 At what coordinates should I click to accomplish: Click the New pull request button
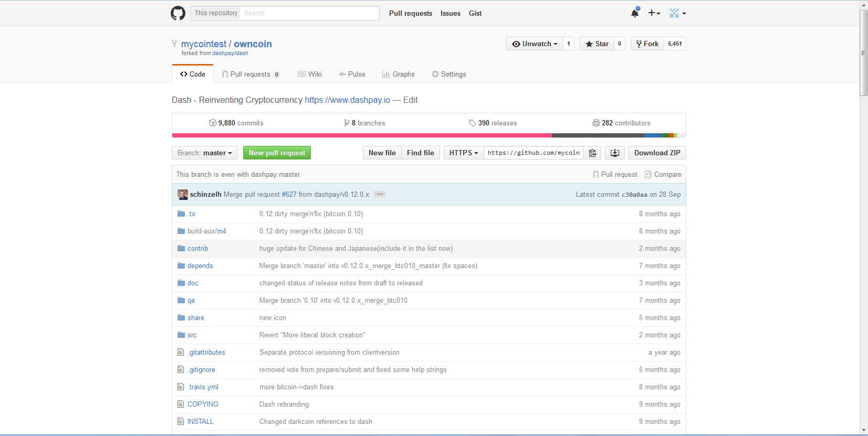point(277,153)
